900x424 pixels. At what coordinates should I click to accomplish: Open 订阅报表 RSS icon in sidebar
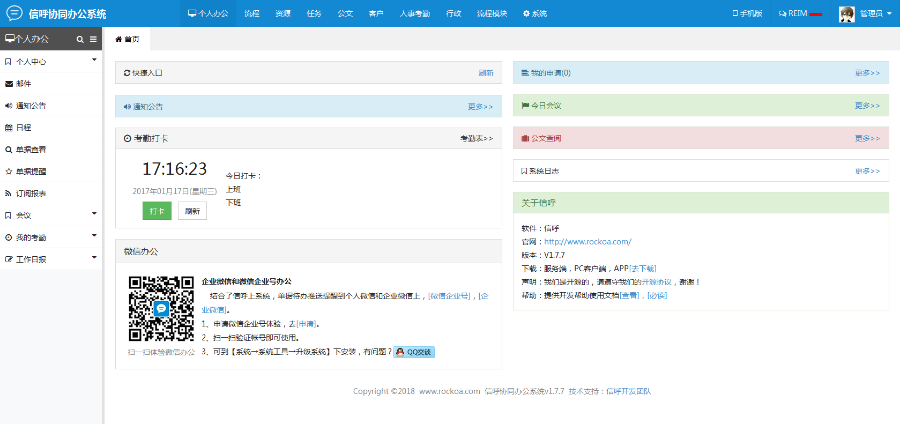9,193
